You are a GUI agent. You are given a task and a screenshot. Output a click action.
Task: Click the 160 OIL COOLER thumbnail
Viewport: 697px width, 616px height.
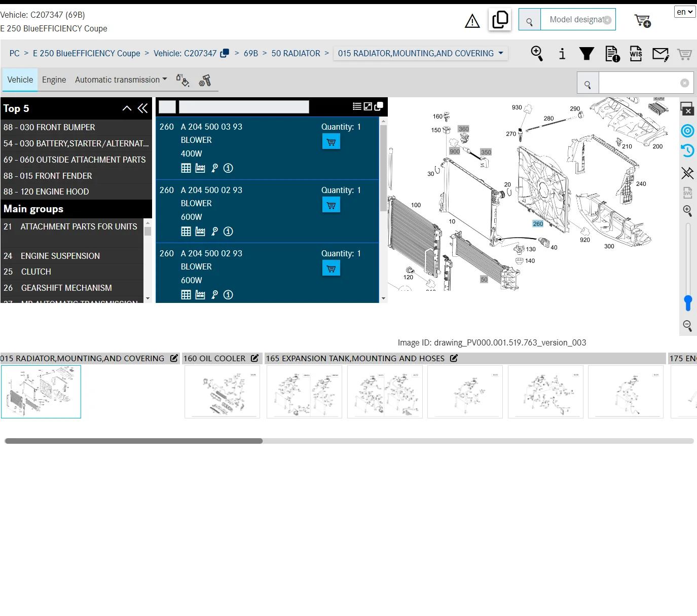click(x=222, y=392)
